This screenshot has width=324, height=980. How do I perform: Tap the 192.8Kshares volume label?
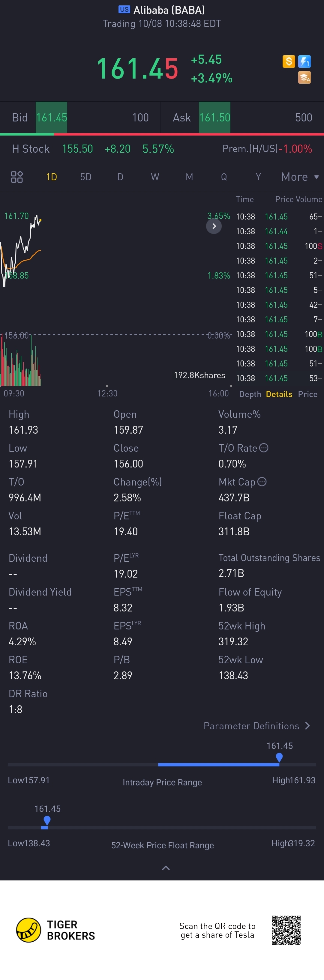pyautogui.click(x=199, y=375)
